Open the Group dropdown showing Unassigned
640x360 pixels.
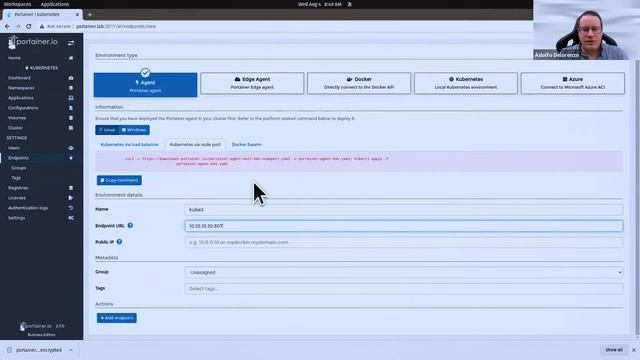point(404,272)
